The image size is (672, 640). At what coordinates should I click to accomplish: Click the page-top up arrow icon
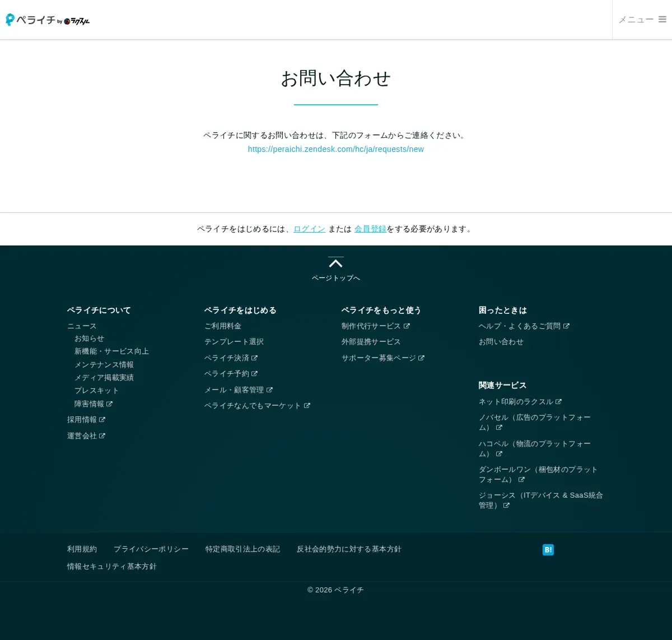335,263
